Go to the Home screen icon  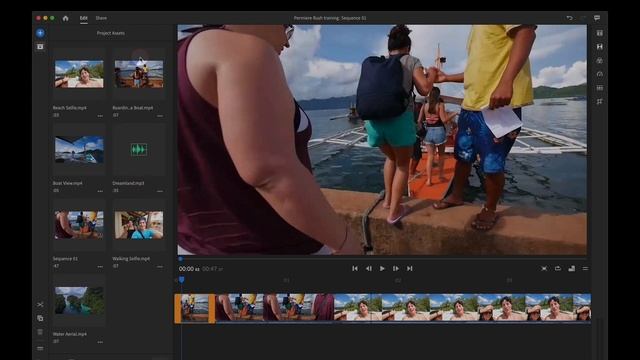[65, 18]
